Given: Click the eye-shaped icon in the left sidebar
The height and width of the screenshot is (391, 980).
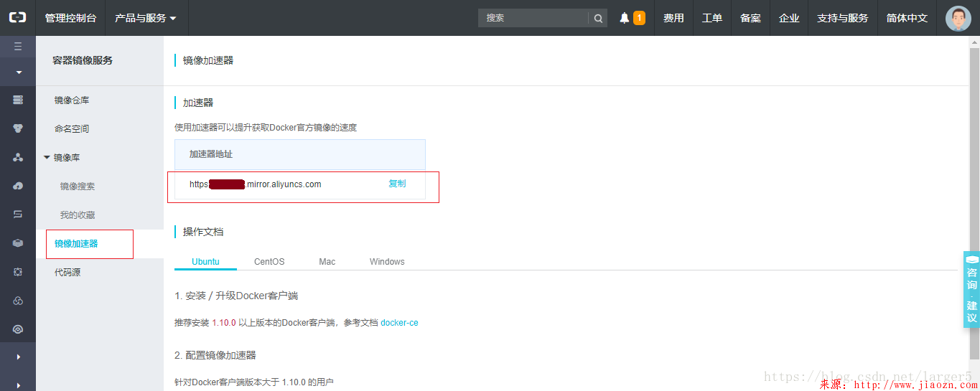Looking at the screenshot, I should point(18,329).
